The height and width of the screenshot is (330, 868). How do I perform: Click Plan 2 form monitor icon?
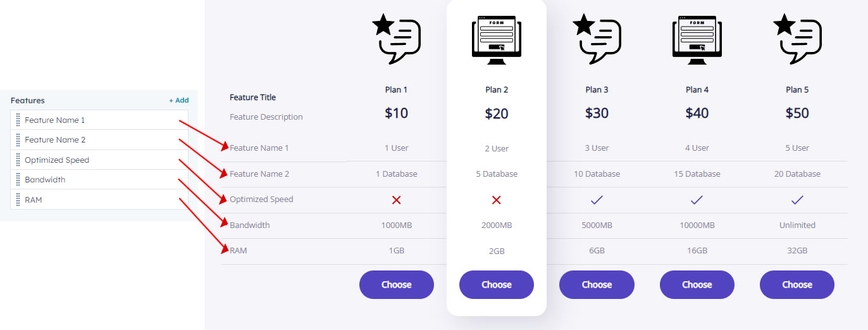point(497,40)
